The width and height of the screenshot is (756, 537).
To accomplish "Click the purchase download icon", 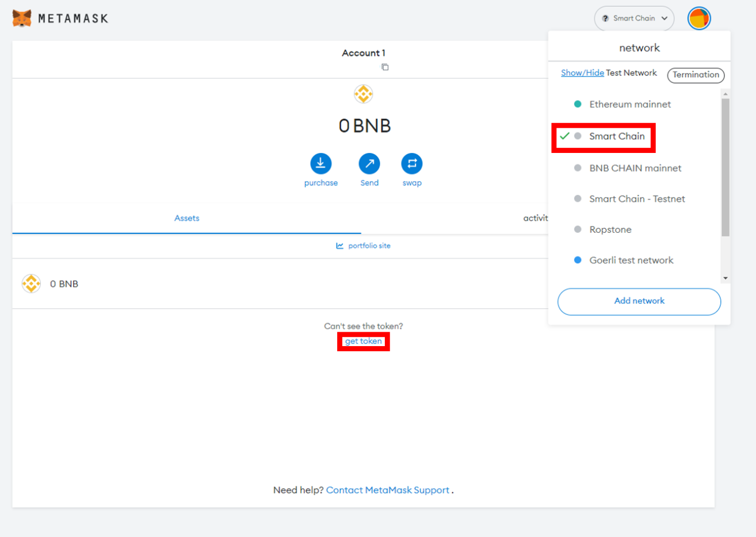I will [320, 164].
